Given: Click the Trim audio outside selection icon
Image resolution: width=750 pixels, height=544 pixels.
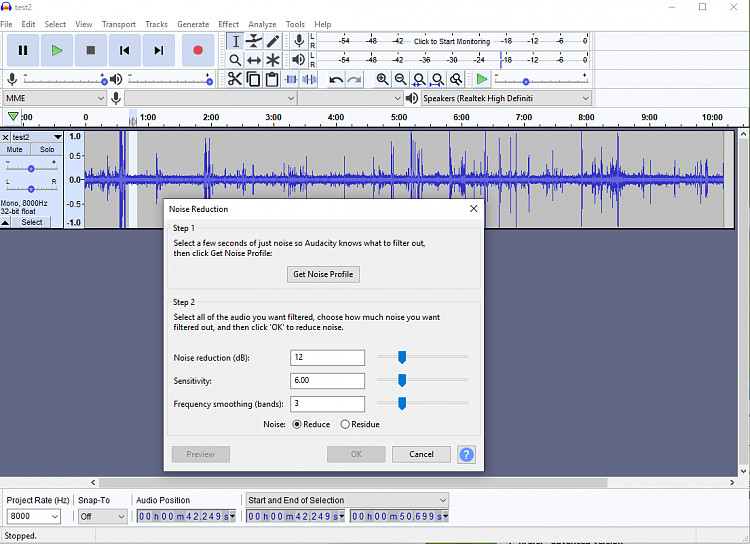Looking at the screenshot, I should (x=291, y=79).
